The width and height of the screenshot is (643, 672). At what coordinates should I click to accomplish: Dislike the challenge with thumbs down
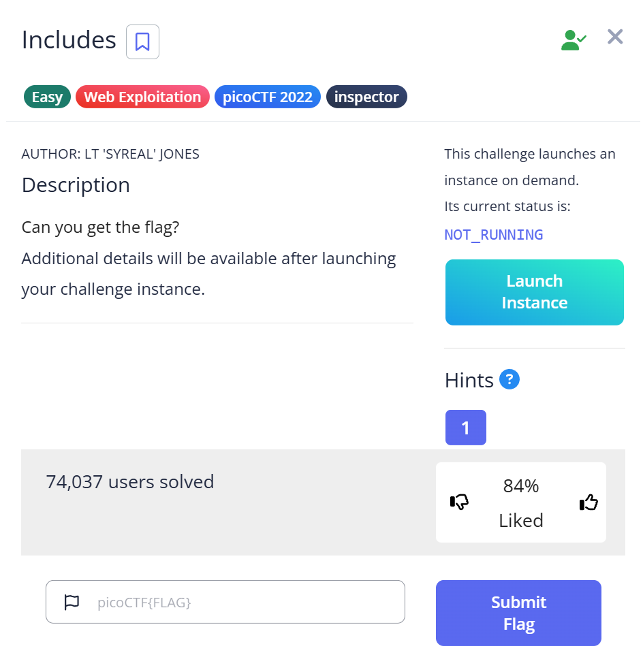[460, 502]
